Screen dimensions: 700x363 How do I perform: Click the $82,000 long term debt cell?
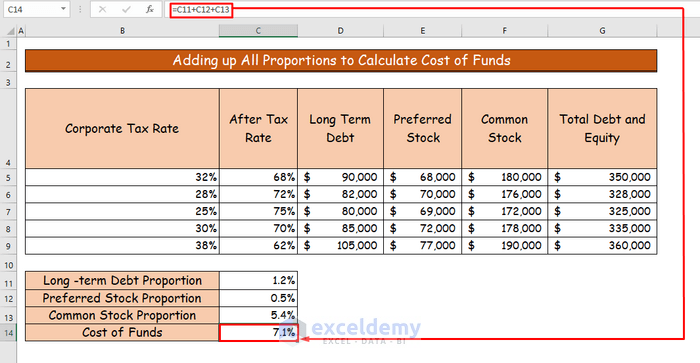(340, 194)
